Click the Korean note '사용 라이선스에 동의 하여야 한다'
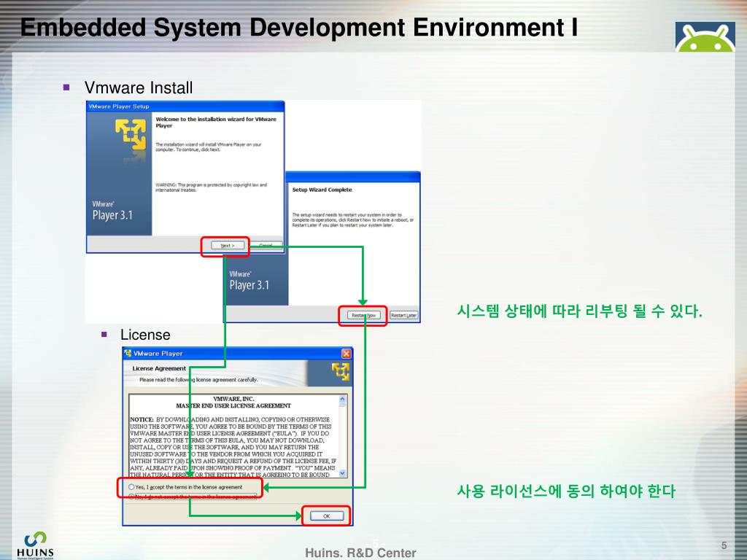The image size is (747, 560). click(x=566, y=491)
